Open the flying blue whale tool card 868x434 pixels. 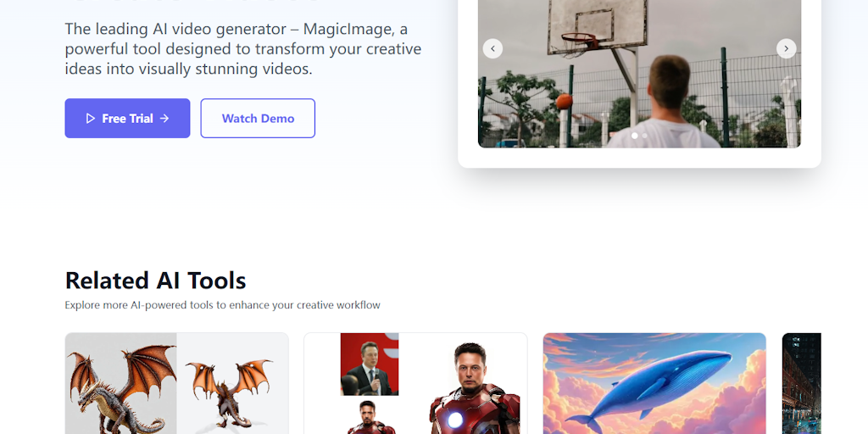(x=654, y=383)
